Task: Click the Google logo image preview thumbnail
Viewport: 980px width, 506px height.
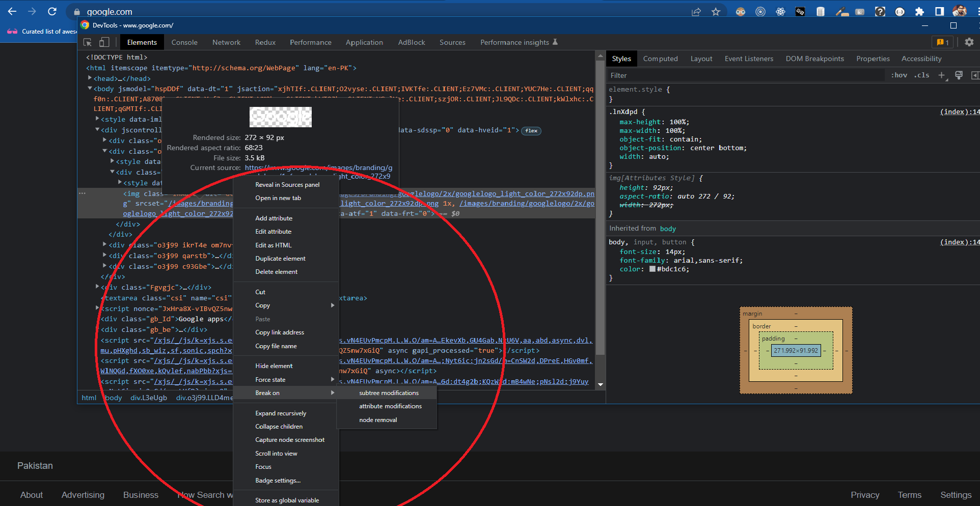Action: (x=280, y=117)
